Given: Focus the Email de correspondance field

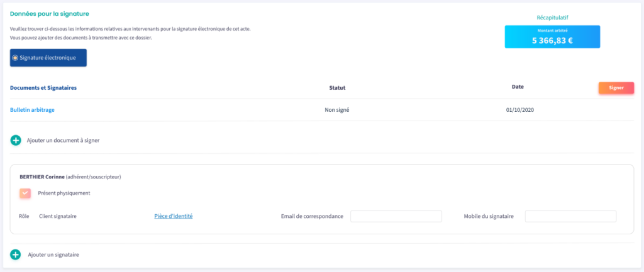Looking at the screenshot, I should (396, 216).
